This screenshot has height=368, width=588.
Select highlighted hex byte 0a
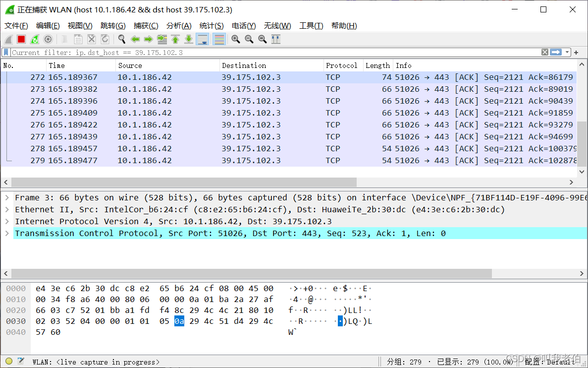(x=179, y=321)
